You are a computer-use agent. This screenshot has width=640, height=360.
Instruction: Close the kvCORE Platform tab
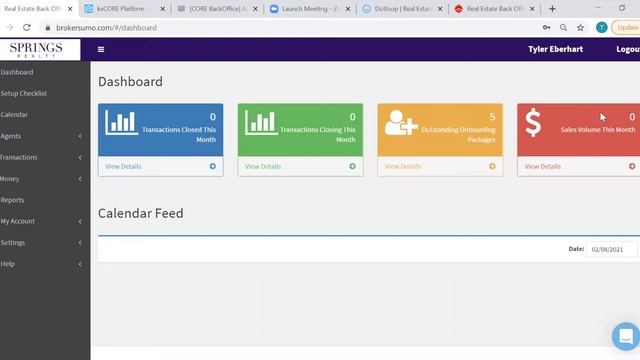(162, 9)
